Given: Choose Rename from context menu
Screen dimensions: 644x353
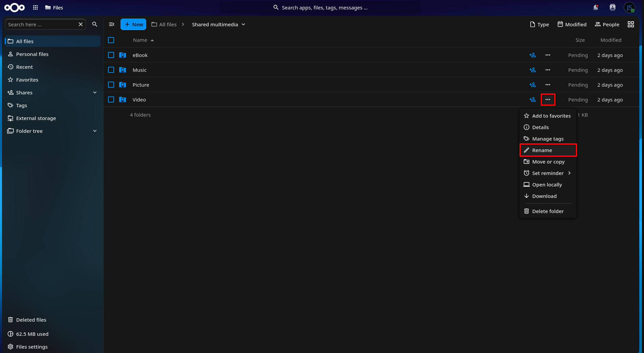Looking at the screenshot, I should coord(548,150).
